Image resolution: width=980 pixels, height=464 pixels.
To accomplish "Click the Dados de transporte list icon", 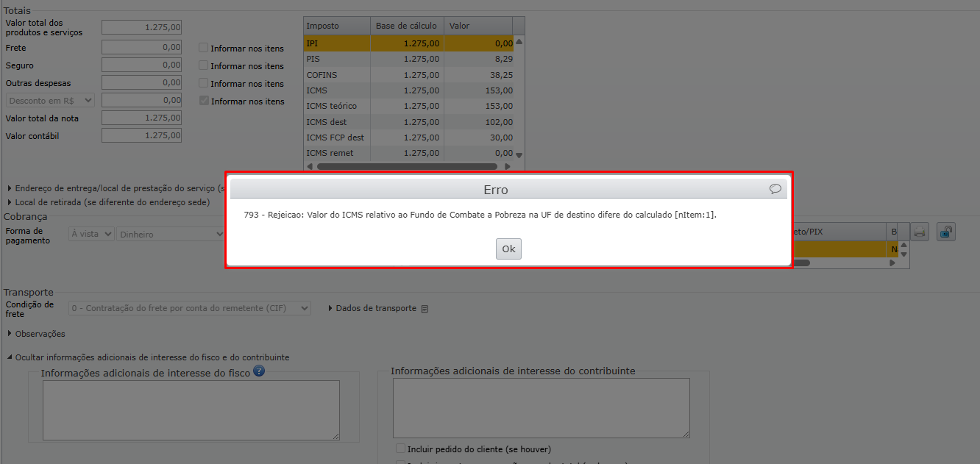I will [425, 309].
